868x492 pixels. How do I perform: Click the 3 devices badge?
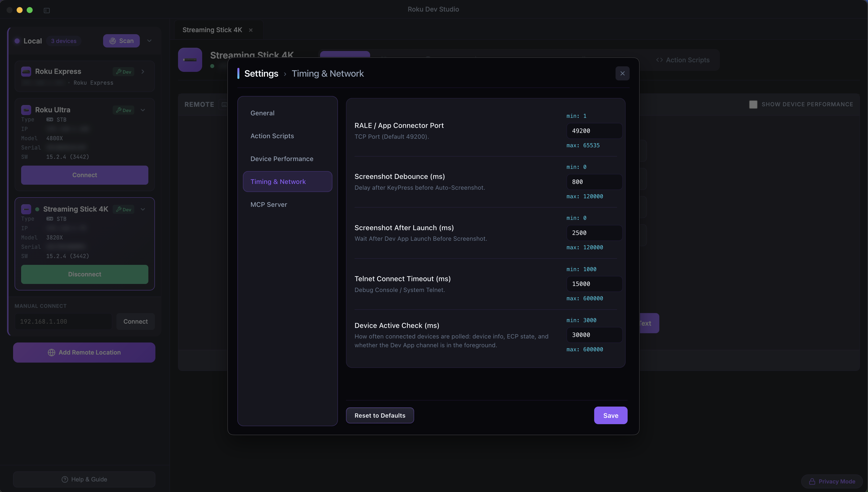[64, 41]
